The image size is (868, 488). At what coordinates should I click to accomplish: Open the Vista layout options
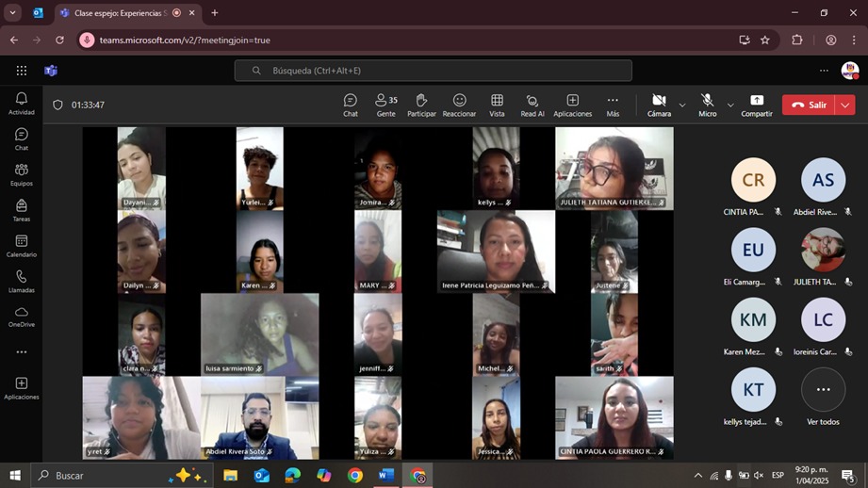tap(497, 105)
